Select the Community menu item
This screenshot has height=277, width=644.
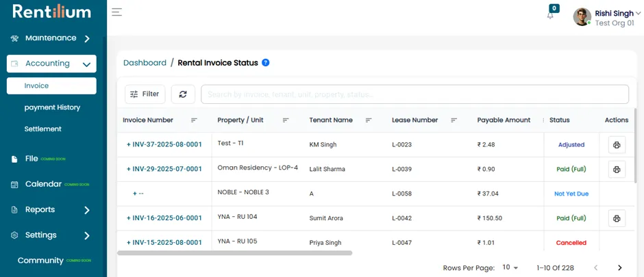40,261
